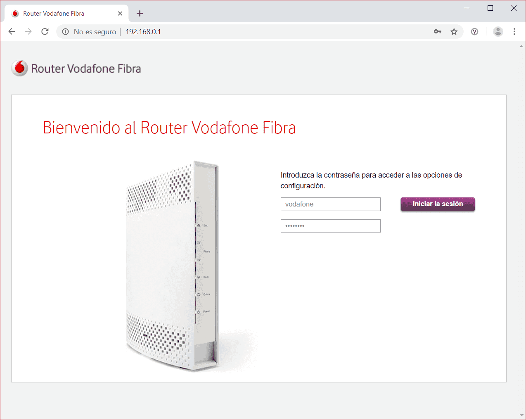Bookmark this page with the star icon
526x420 pixels.
(454, 32)
